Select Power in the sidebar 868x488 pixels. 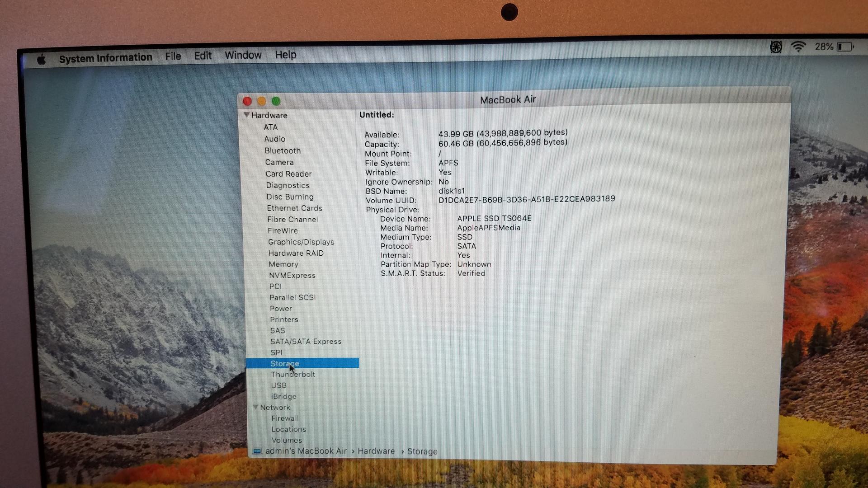[x=281, y=309]
